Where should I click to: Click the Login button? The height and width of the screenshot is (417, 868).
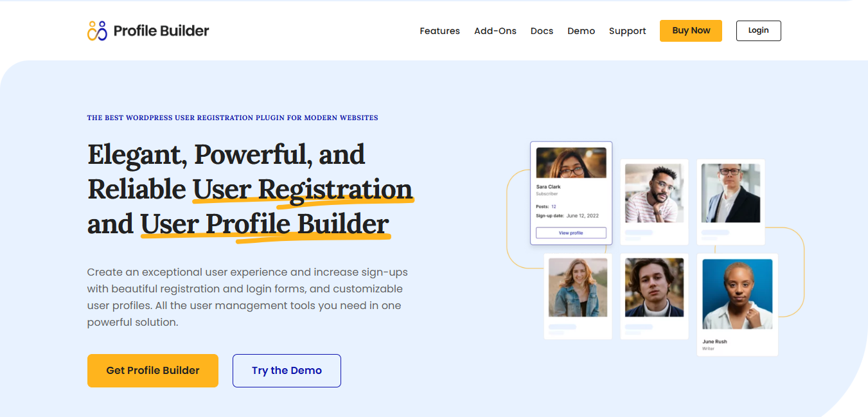point(758,31)
